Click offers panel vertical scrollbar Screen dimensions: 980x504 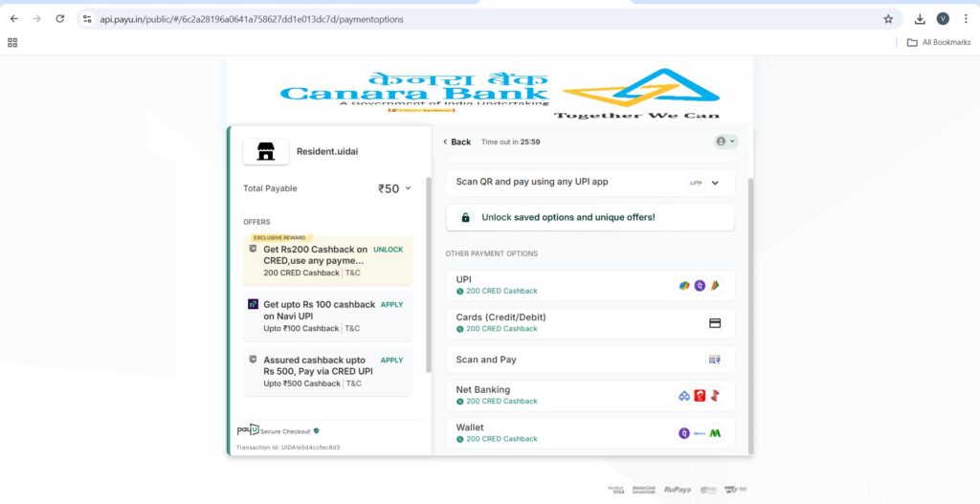click(x=428, y=274)
